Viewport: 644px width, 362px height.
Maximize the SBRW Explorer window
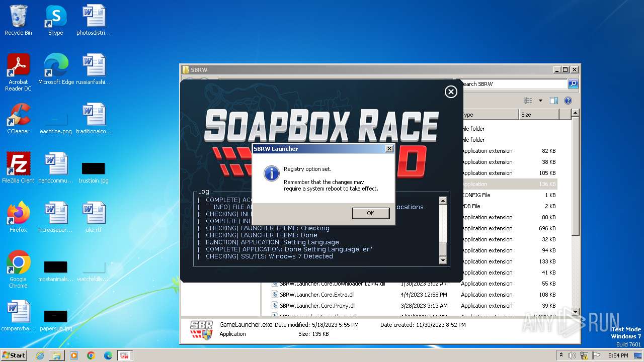click(x=565, y=70)
